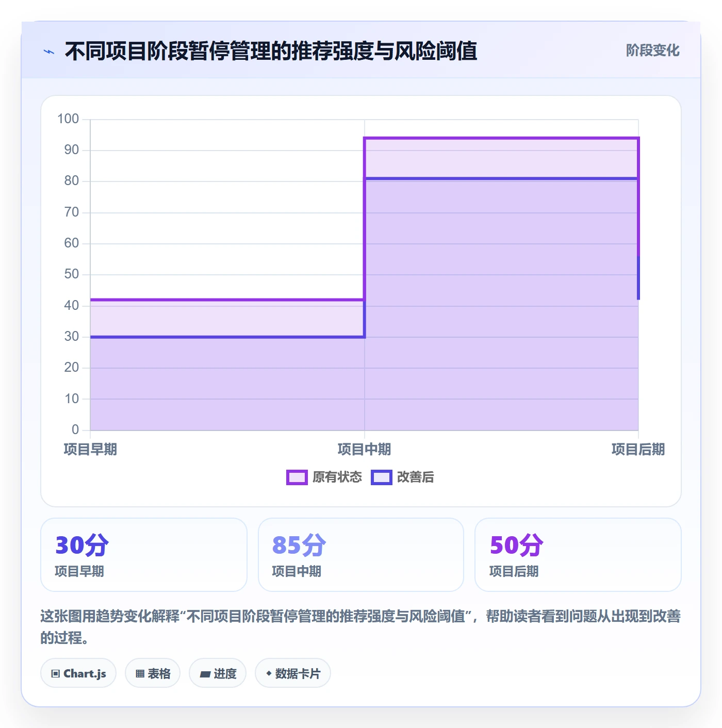Click the 阶段变化 label in header
722x728 pixels.
pos(652,51)
